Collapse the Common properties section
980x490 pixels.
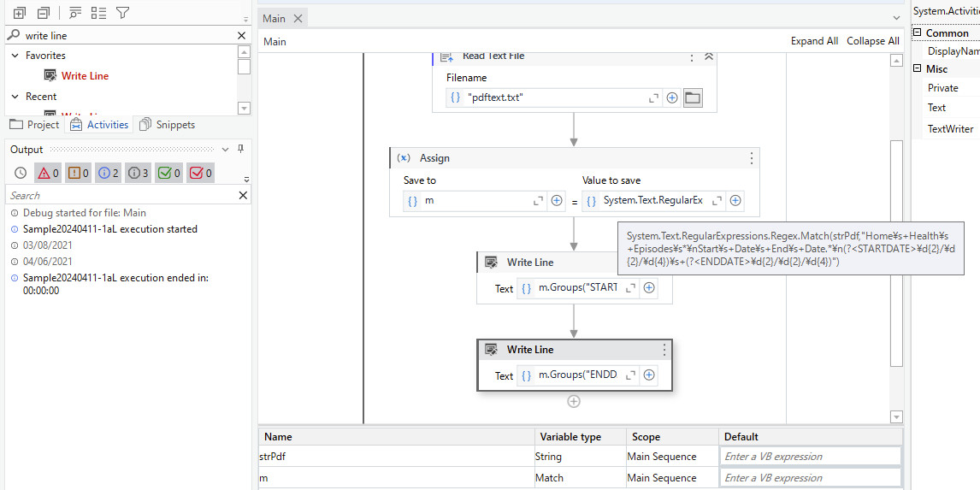(918, 33)
